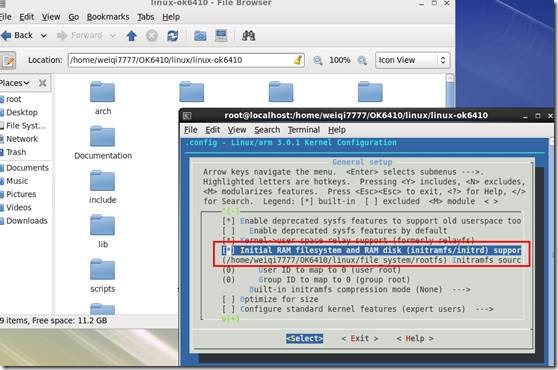Click the Help button in menuconfig
Viewport: 558px width, 370px height.
[x=415, y=338]
